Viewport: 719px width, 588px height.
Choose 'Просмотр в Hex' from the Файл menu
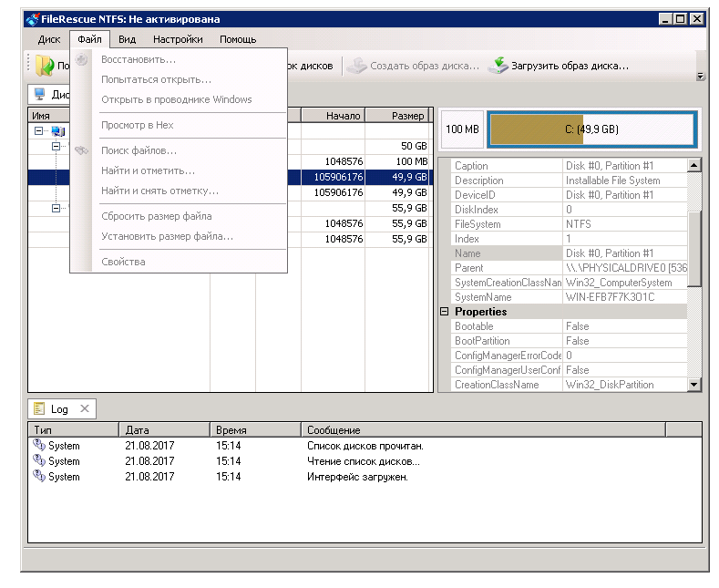[137, 125]
